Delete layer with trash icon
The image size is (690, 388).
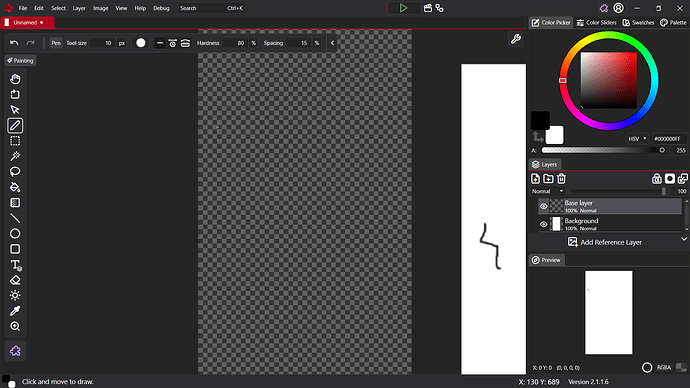click(x=561, y=179)
